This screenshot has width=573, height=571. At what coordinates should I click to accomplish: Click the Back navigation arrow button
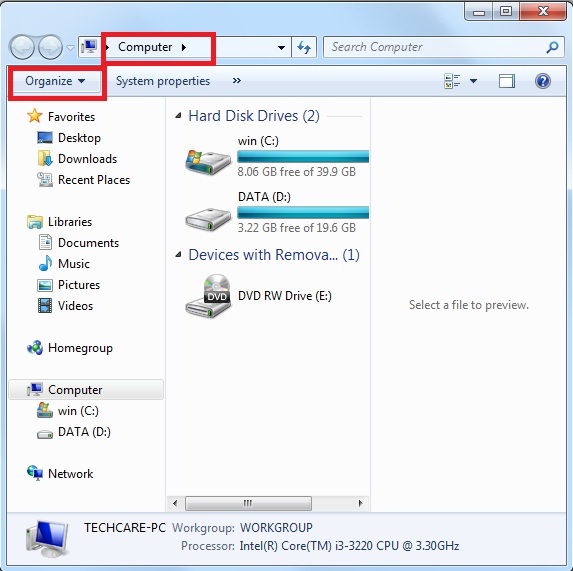point(22,47)
